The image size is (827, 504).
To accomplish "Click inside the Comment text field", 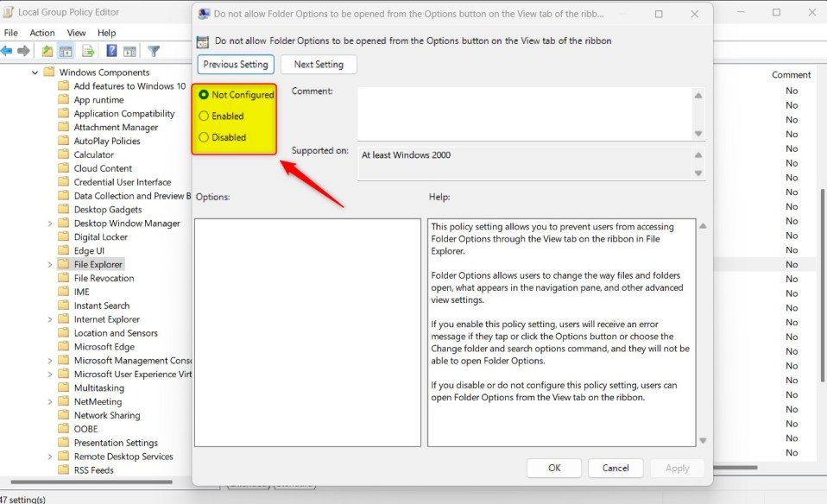I will [527, 112].
